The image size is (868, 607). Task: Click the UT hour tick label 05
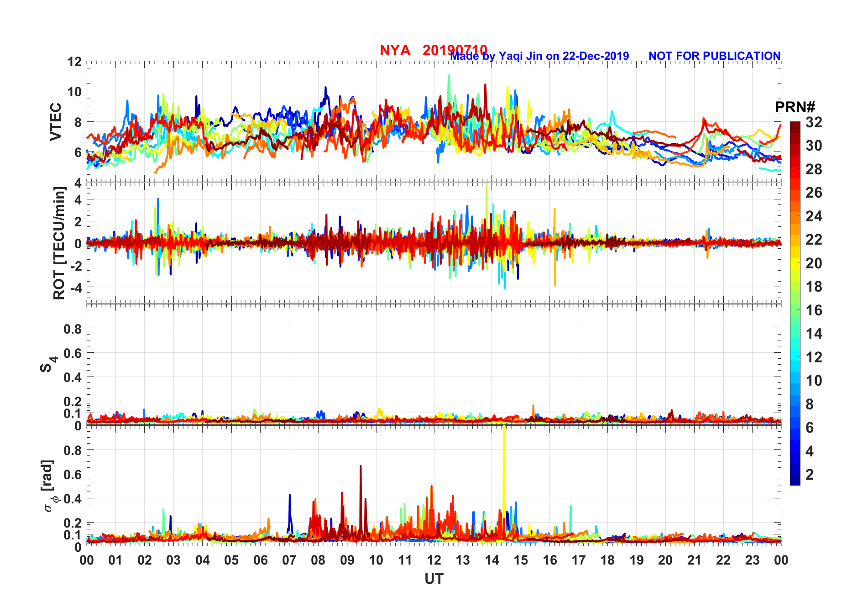click(x=231, y=560)
